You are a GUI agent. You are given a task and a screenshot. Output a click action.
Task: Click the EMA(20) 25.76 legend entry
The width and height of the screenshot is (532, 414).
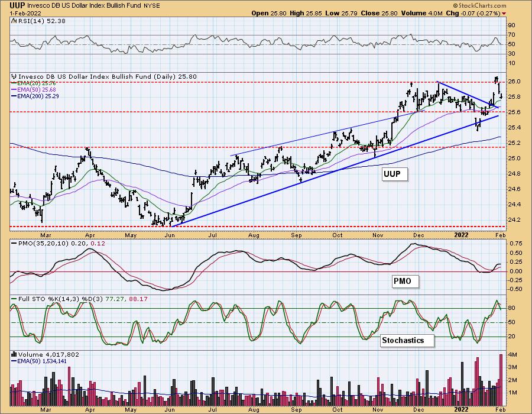[x=33, y=83]
